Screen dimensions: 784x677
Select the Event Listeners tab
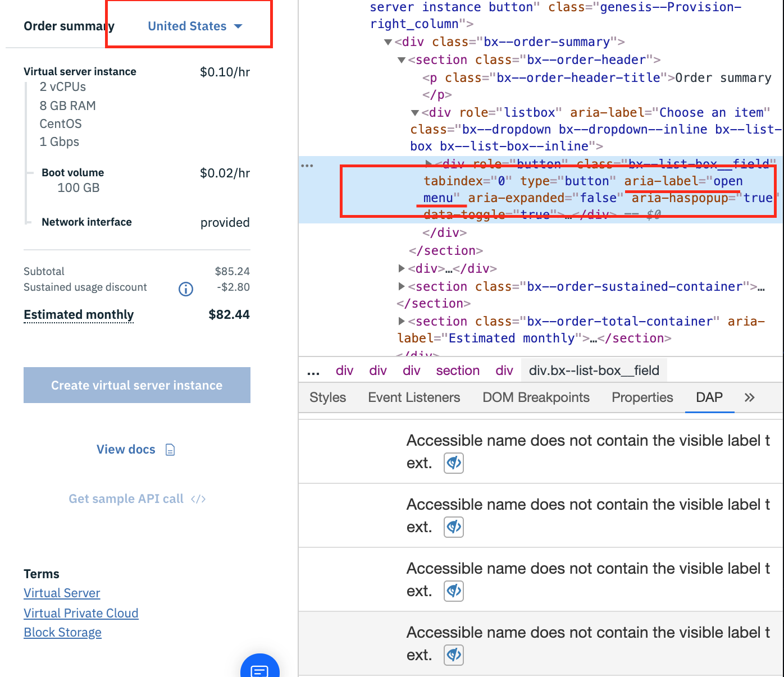point(413,397)
